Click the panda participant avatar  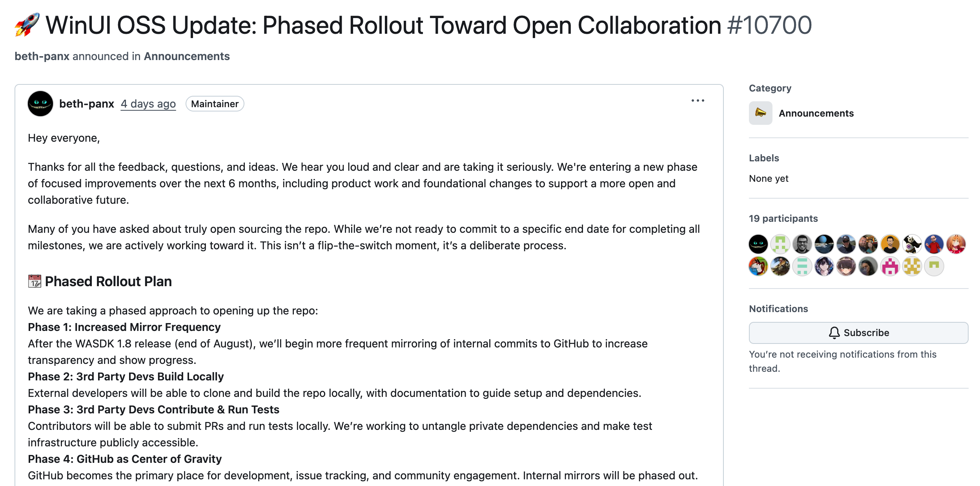click(912, 244)
